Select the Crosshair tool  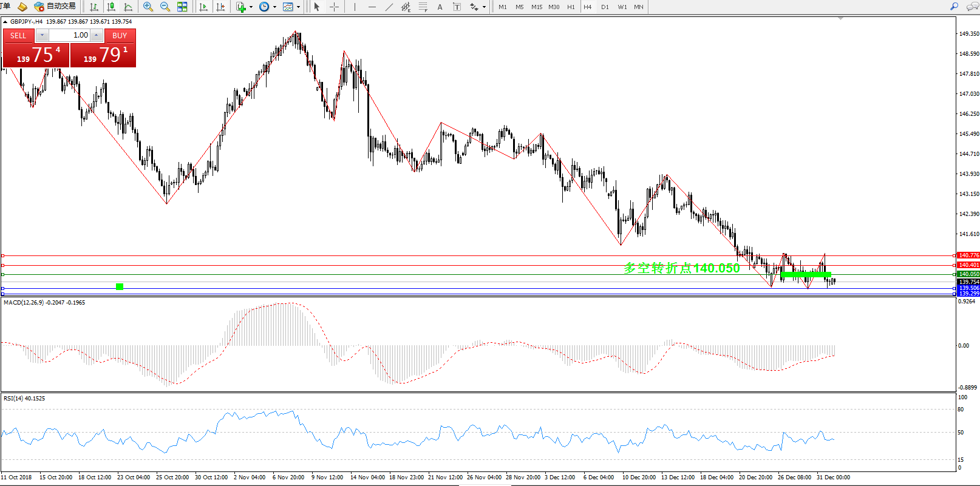334,7
